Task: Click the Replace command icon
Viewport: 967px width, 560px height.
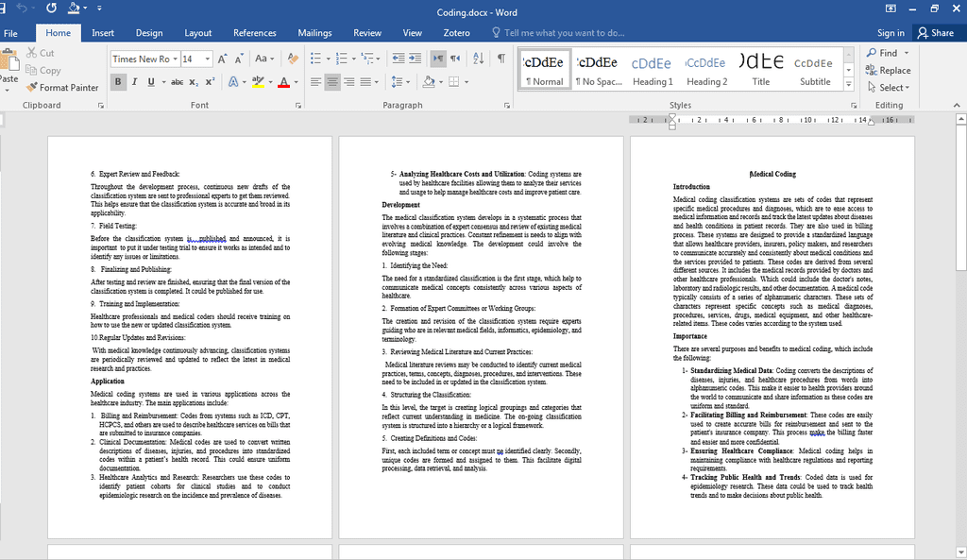Action: point(872,70)
